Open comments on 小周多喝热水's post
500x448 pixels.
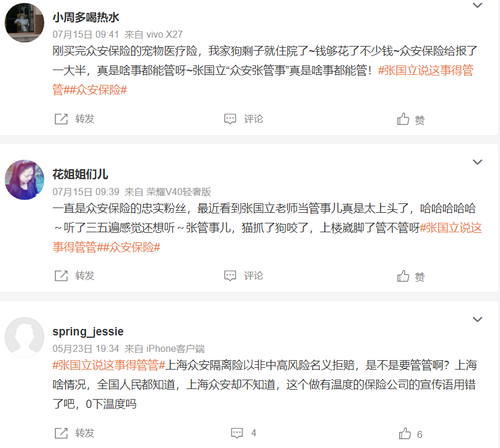coord(231,119)
